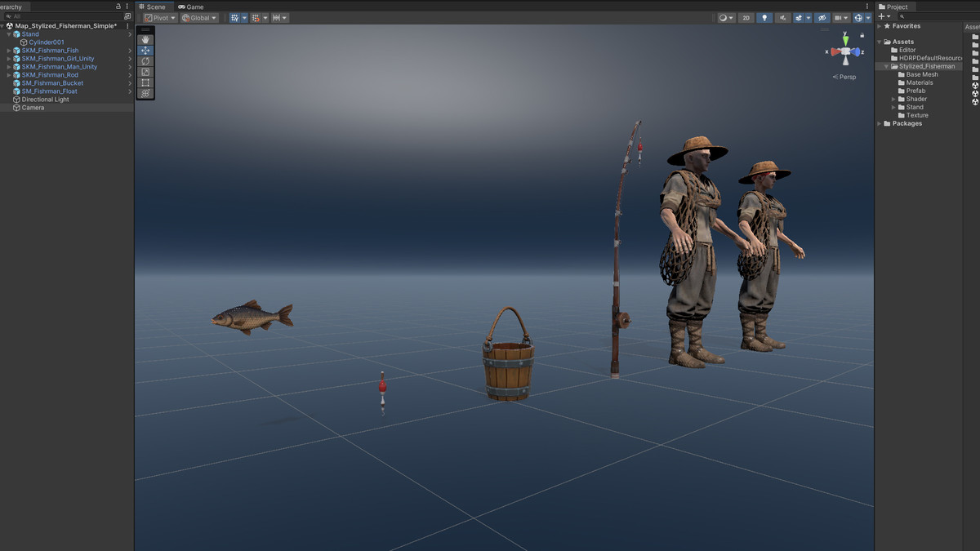
Task: Open scene effects options dropdown arrow
Action: point(808,17)
